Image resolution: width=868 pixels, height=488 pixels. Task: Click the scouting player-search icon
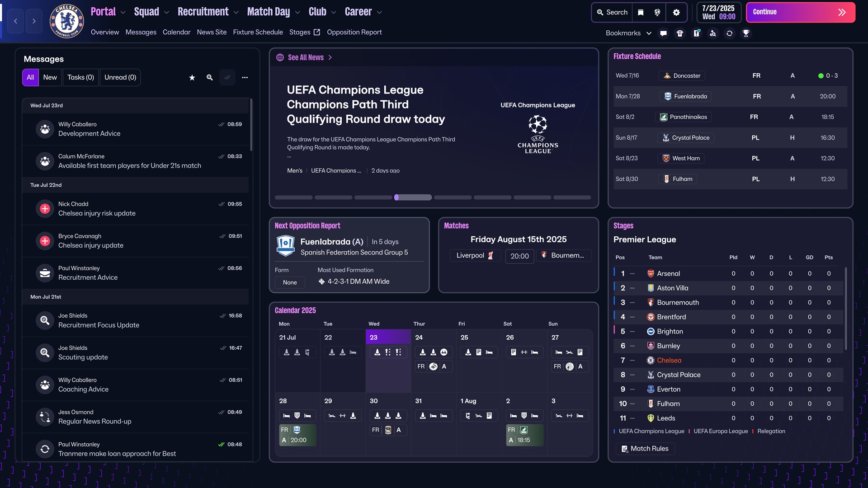tap(713, 33)
